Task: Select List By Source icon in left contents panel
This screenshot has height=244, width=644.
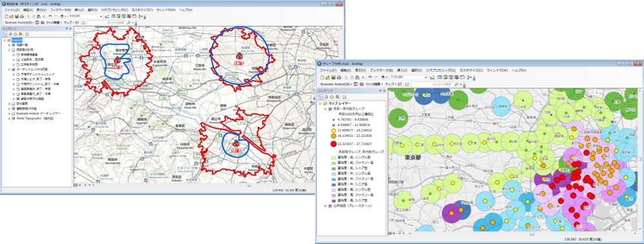Action: pyautogui.click(x=10, y=34)
